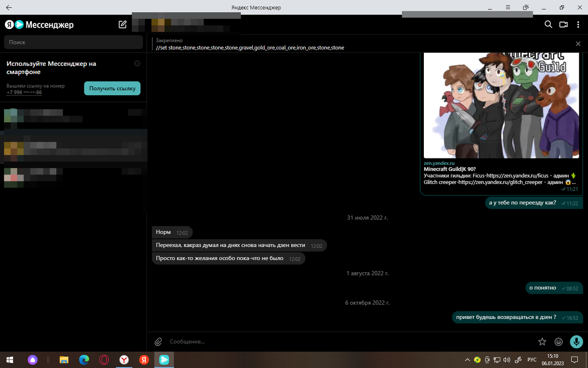Open the Minecraft Guild preview image
The height and width of the screenshot is (368, 588).
(501, 105)
